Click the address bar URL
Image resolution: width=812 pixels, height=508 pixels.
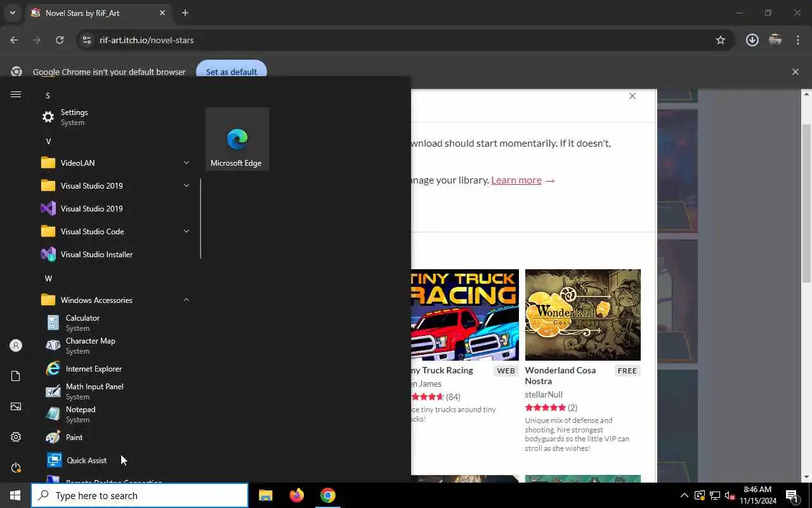pyautogui.click(x=147, y=40)
